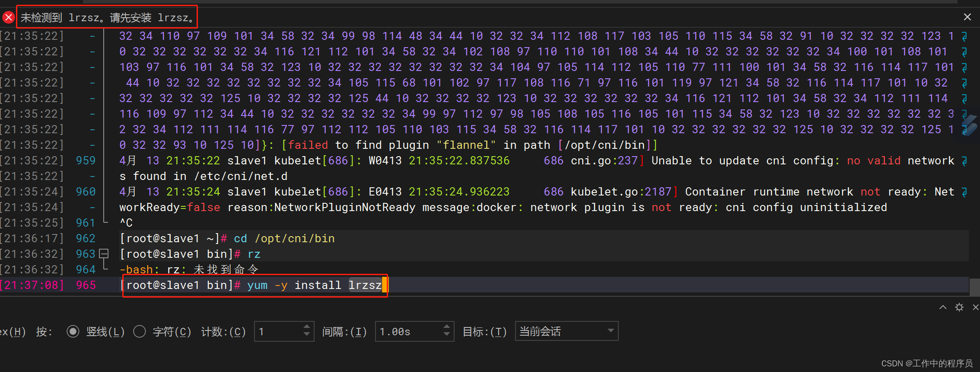Select the 字符(C) radio option
The height and width of the screenshot is (372, 980).
tap(139, 332)
